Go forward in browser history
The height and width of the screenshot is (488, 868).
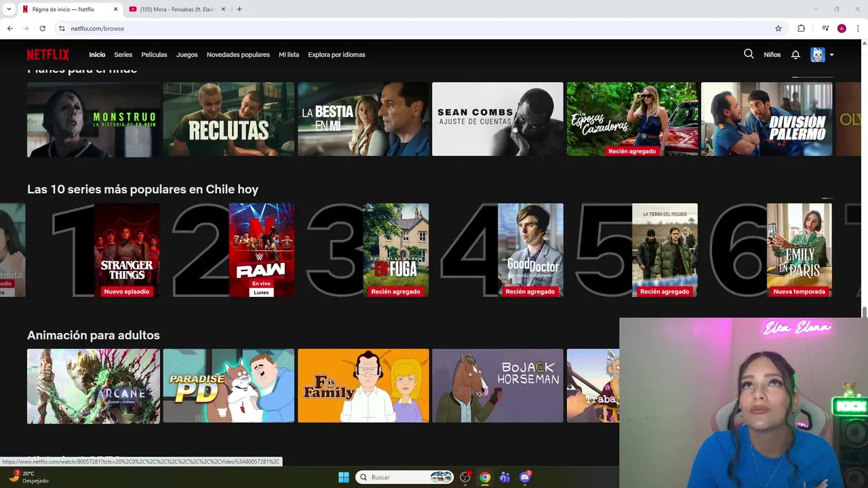[26, 28]
